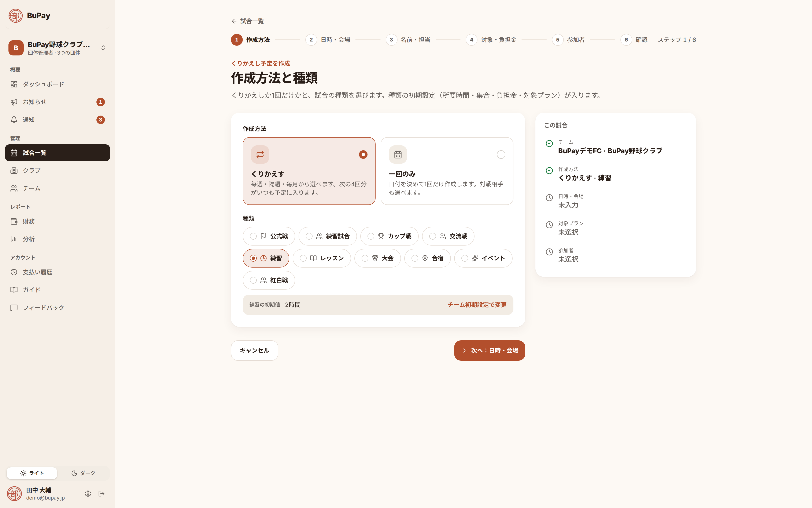Choose イベント type option
This screenshot has height=508, width=812.
pos(483,258)
